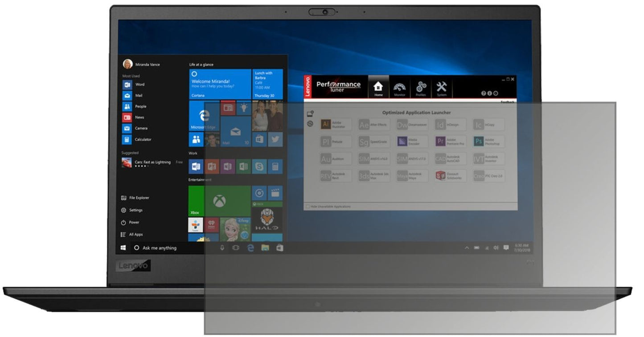Launch Adobe Photoshop

pos(489,142)
